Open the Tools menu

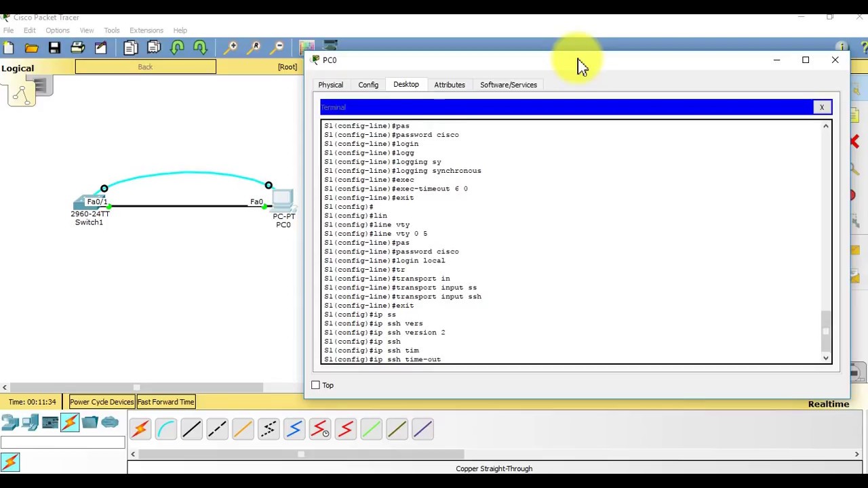point(112,30)
